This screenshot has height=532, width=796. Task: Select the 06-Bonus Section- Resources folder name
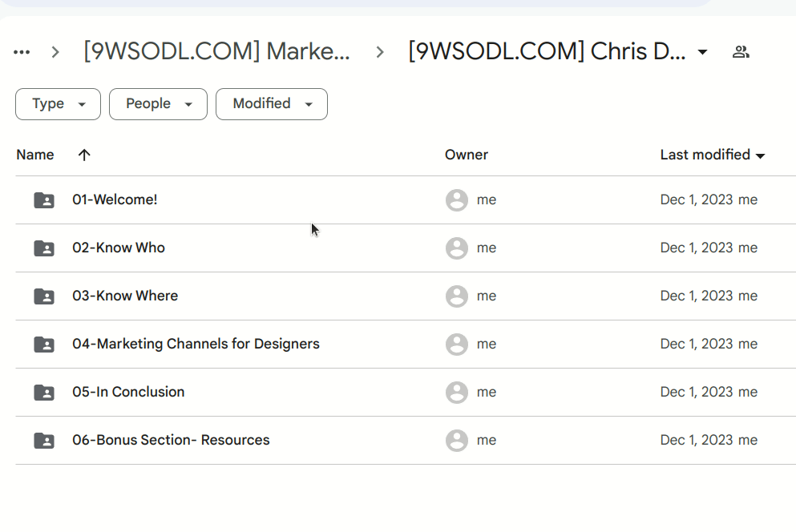coord(171,441)
